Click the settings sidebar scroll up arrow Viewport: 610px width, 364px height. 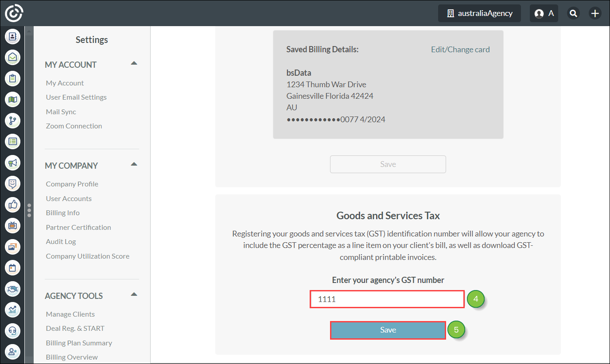tap(29, 31)
